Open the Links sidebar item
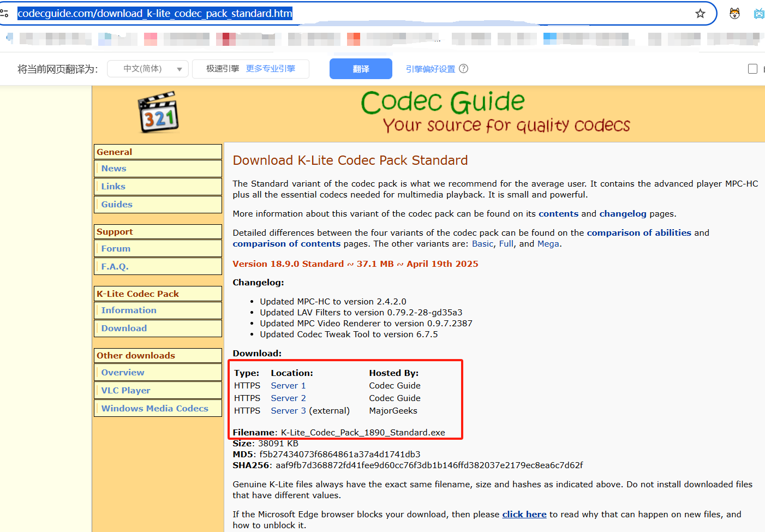This screenshot has width=765, height=532. [x=158, y=187]
